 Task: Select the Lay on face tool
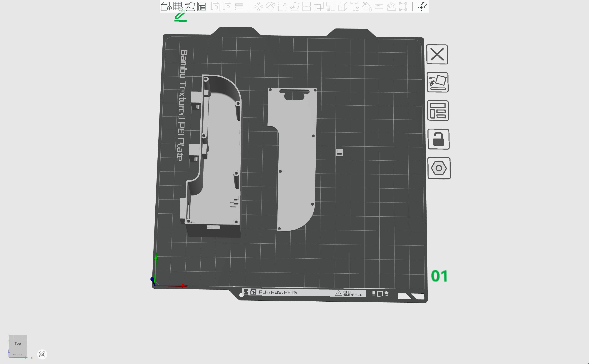point(295,6)
